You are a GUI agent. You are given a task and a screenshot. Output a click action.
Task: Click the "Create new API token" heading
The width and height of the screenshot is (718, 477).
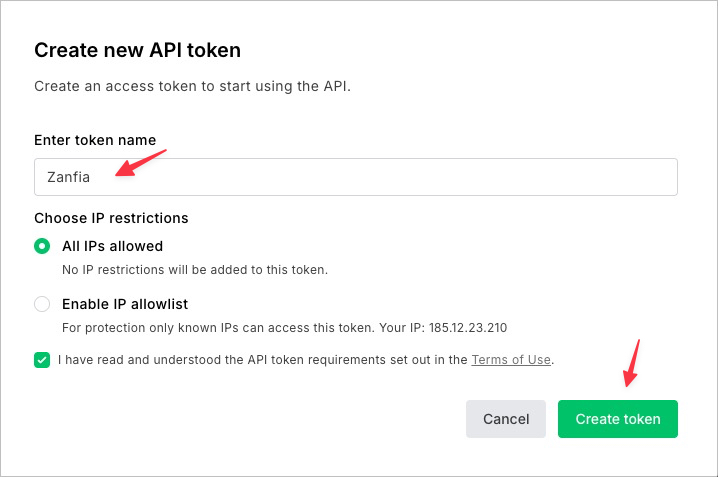point(138,50)
